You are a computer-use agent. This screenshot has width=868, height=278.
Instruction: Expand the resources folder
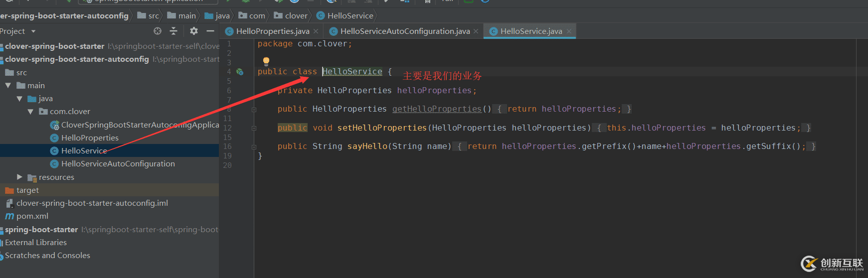coord(20,177)
